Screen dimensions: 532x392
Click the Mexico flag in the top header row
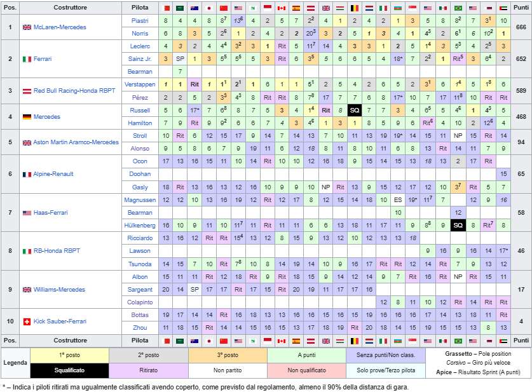click(443, 8)
